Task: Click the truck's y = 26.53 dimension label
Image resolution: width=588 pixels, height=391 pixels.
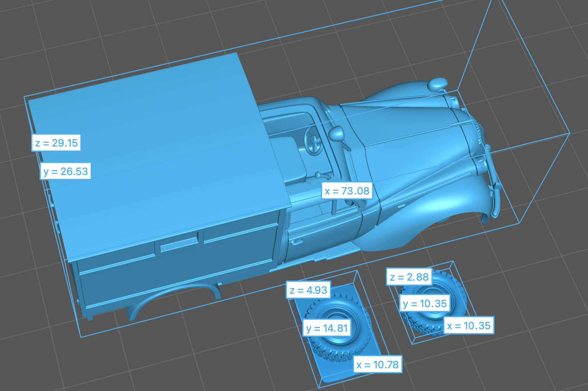Action: click(65, 172)
